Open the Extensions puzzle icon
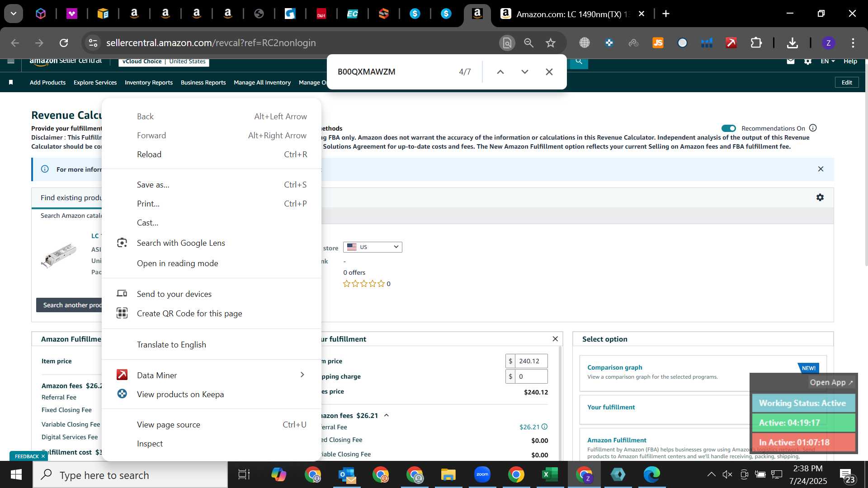868x488 pixels. (x=756, y=43)
